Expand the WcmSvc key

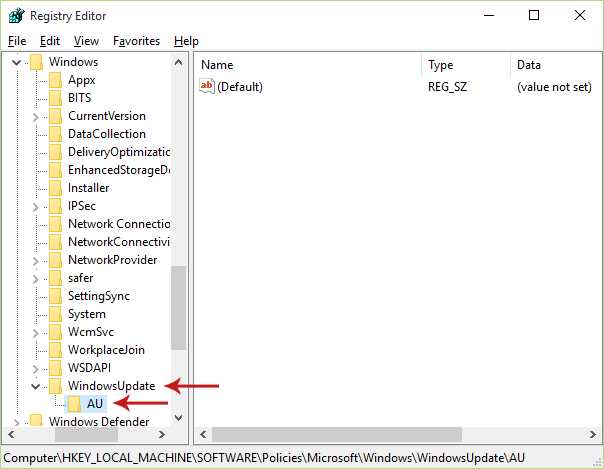(x=35, y=333)
